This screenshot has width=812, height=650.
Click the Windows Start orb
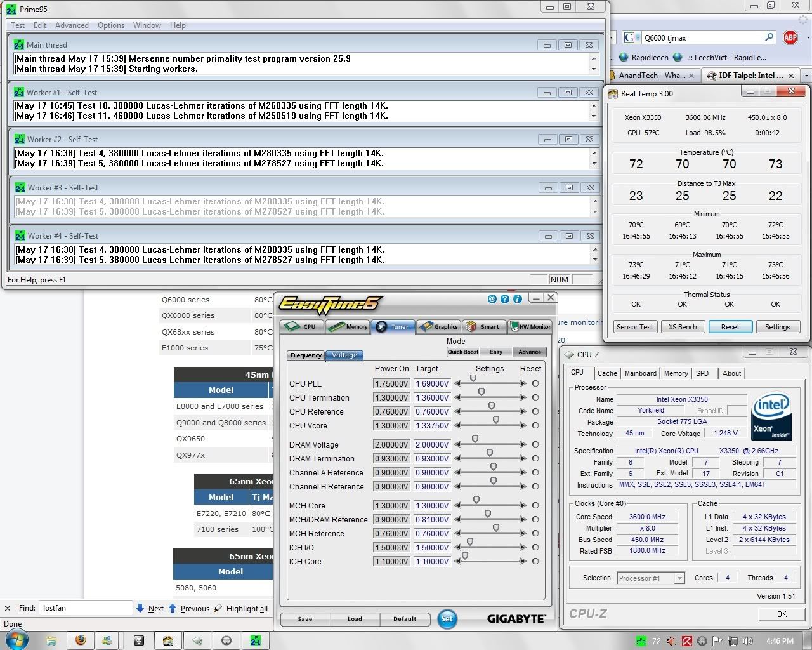click(x=17, y=640)
